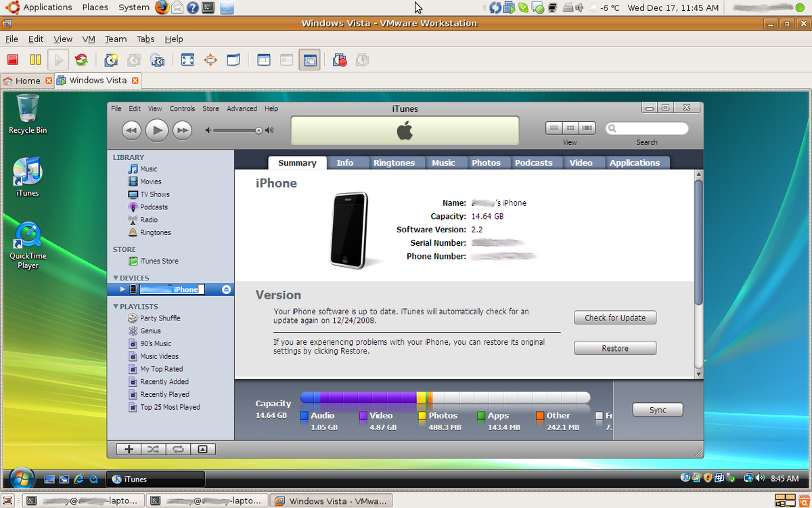Image resolution: width=812 pixels, height=508 pixels.
Task: Open the Ubuntu Applications menu
Action: [47, 7]
